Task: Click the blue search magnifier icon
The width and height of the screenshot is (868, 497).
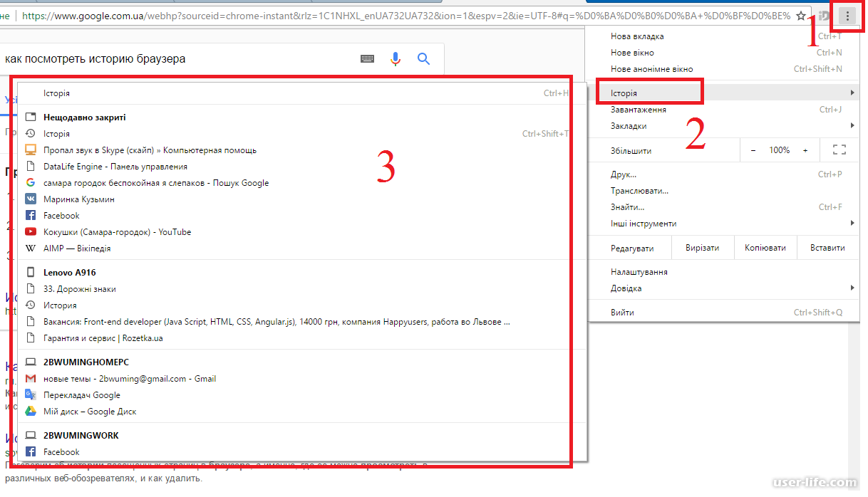Action: [424, 59]
